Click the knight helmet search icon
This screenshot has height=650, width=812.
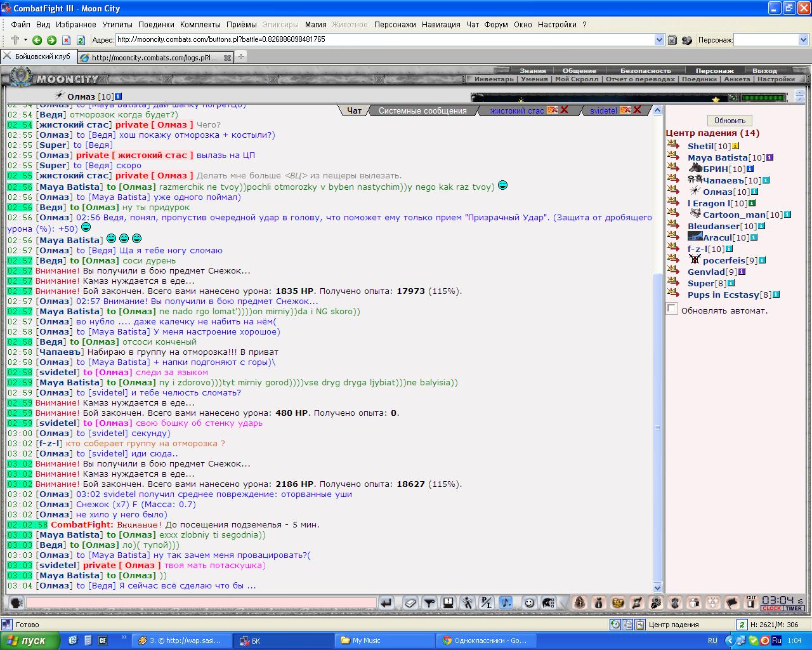[655, 602]
